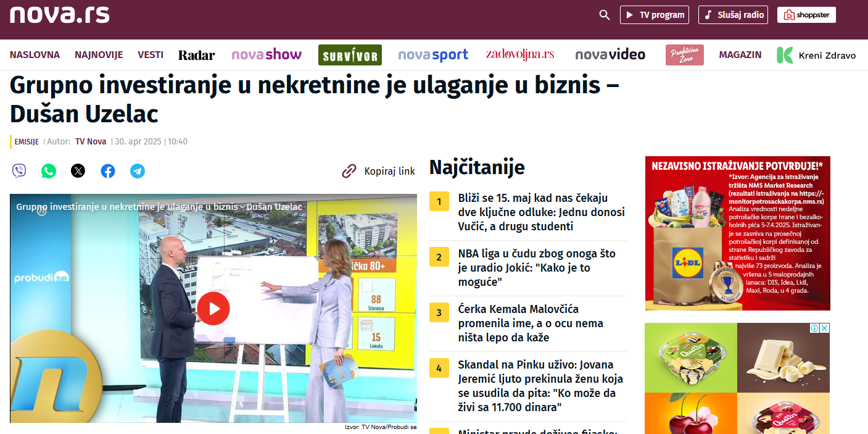Open author TV Nova link
This screenshot has height=434, width=868.
click(x=91, y=141)
